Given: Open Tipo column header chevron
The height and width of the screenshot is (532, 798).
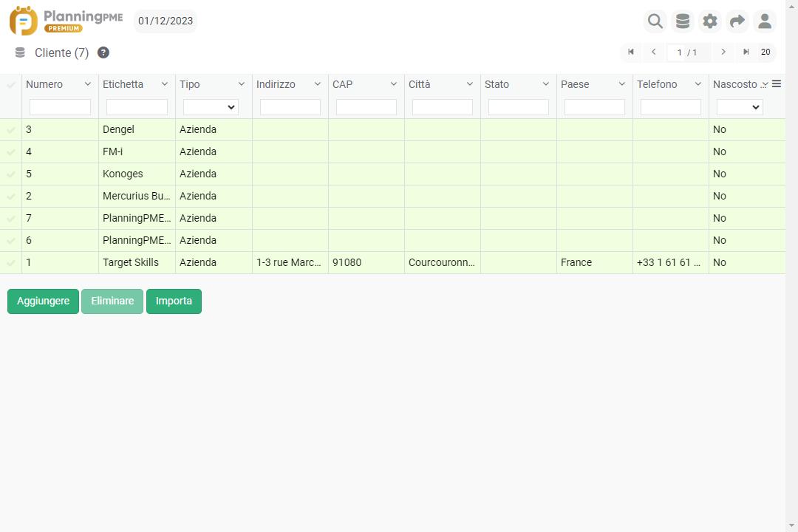Looking at the screenshot, I should point(241,84).
